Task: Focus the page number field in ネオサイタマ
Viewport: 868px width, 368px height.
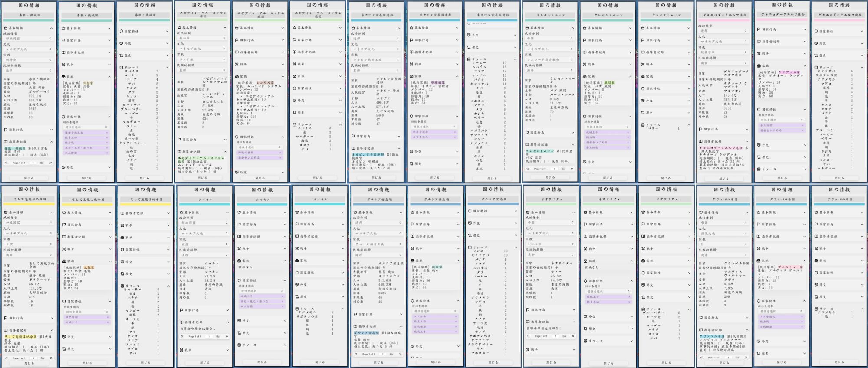Action: 556,336
